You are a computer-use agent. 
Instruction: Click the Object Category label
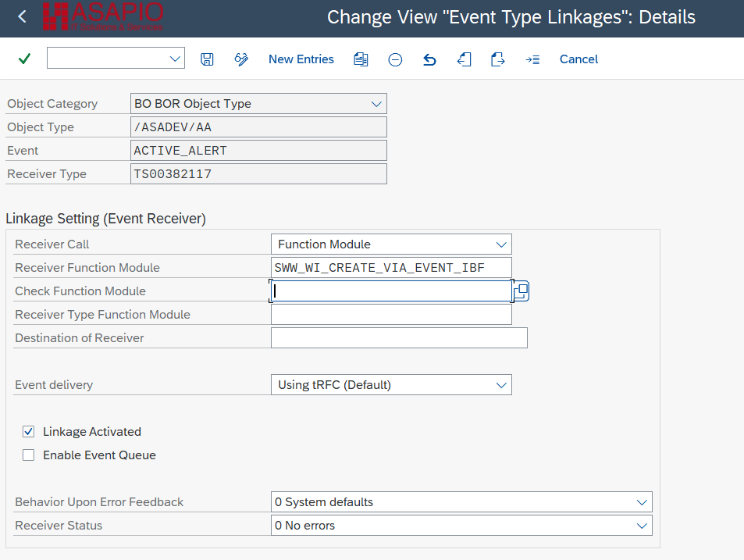point(52,104)
